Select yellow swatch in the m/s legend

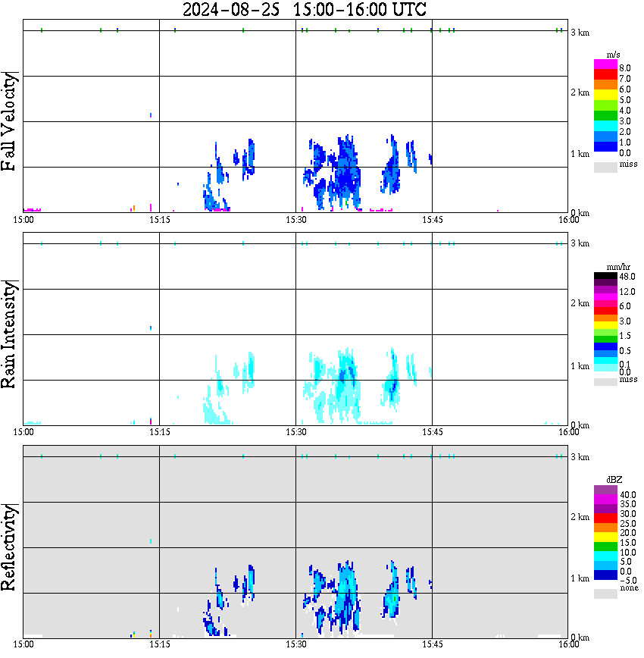click(x=605, y=96)
